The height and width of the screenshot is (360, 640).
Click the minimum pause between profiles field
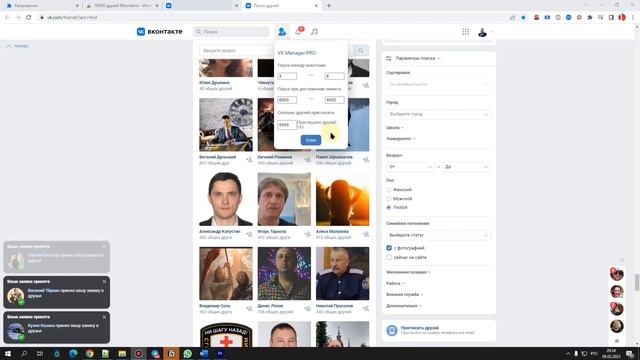(287, 76)
